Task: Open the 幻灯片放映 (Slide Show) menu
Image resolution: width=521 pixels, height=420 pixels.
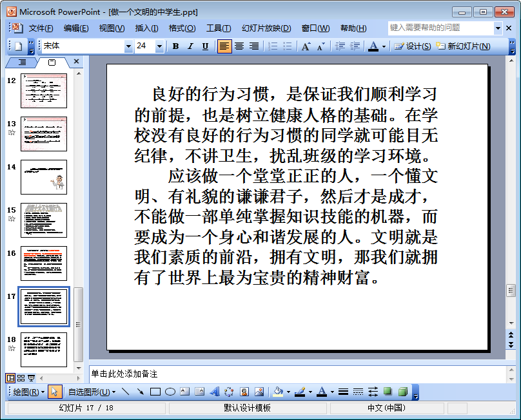Action: 266,28
